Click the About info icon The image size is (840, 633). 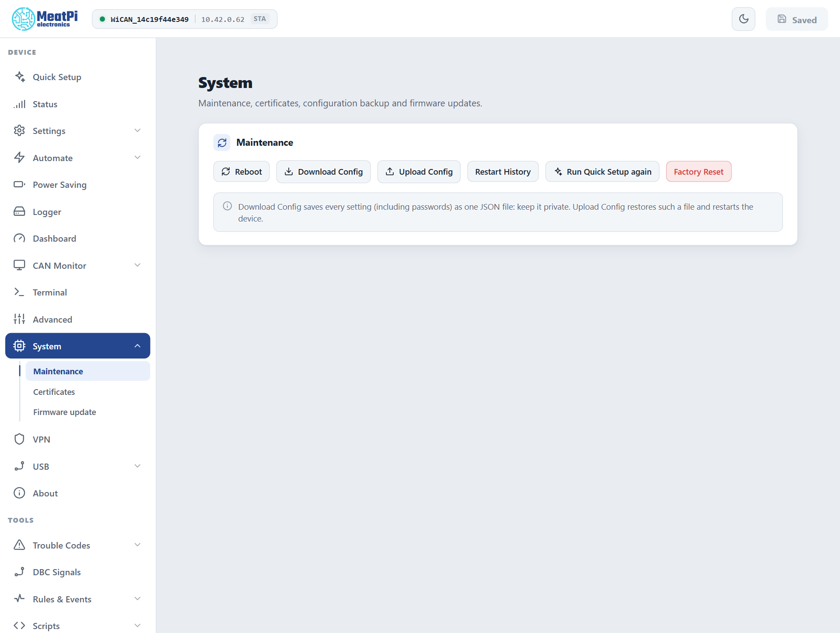coord(20,493)
